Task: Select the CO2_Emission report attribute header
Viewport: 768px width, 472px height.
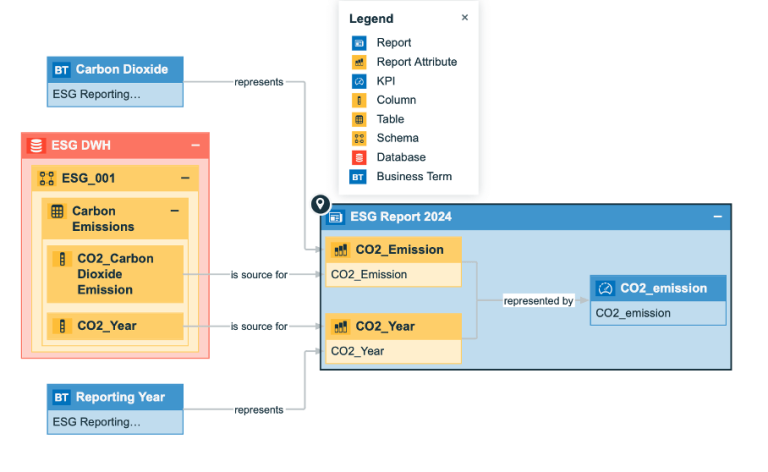Action: [393, 250]
